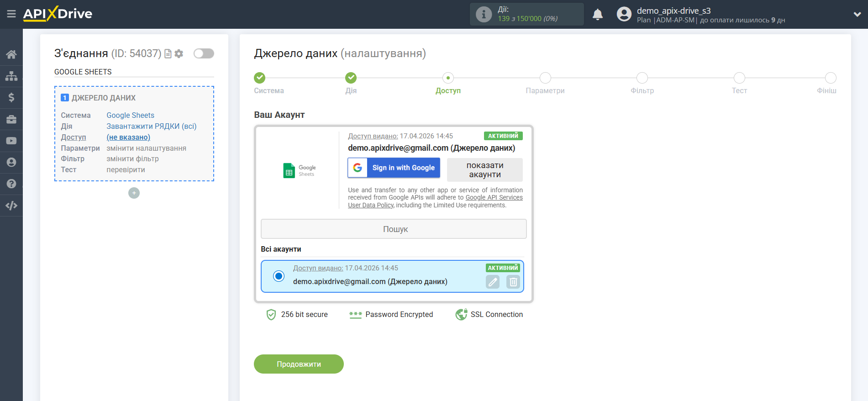Click Доступ видано link in top card
This screenshot has width=868, height=401.
point(373,136)
